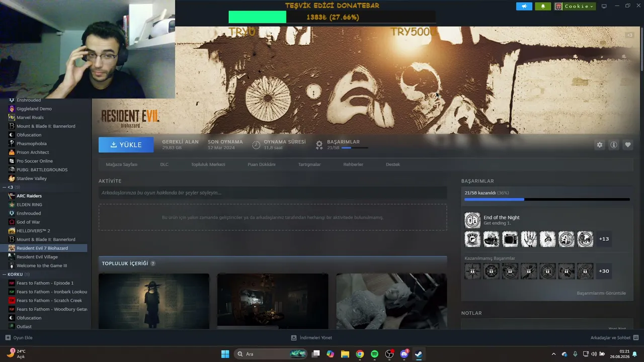Screen dimensions: 644x362
Task: Click the achievements progress bar in header
Action: 354,148
